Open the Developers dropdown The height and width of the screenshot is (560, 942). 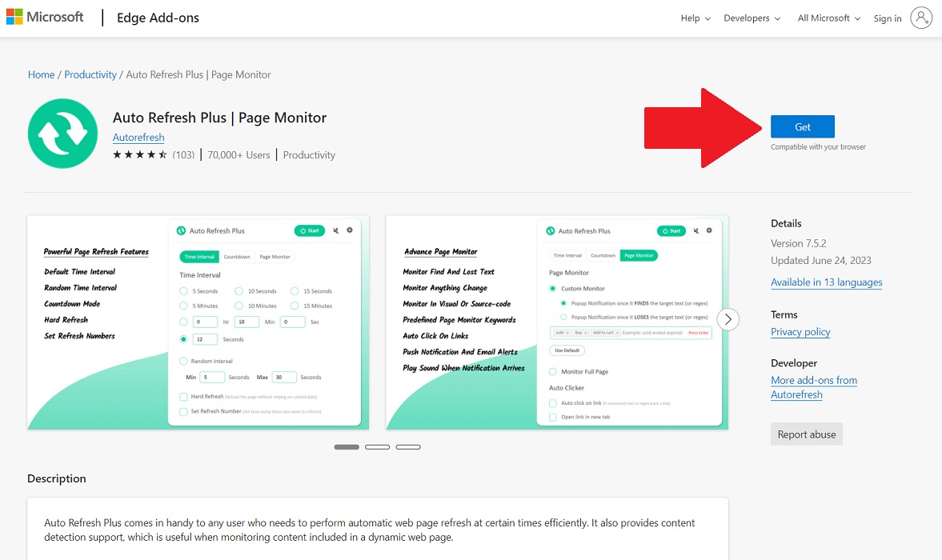751,18
